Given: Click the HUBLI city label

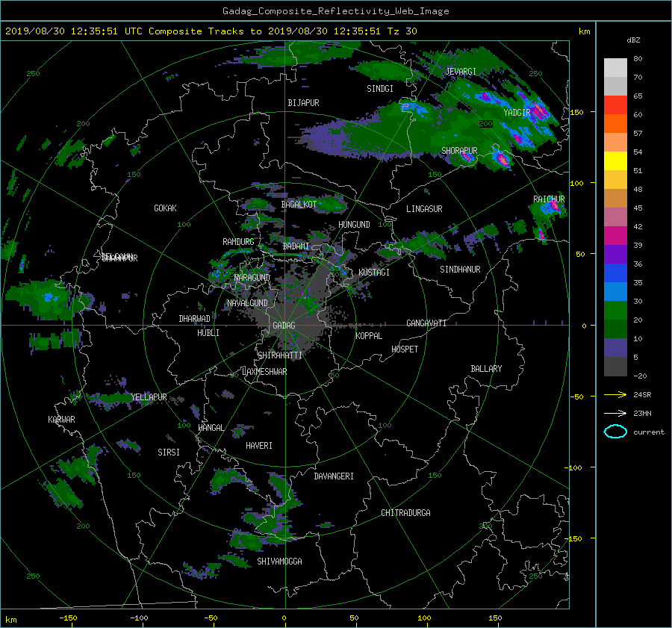Looking at the screenshot, I should pos(208,333).
